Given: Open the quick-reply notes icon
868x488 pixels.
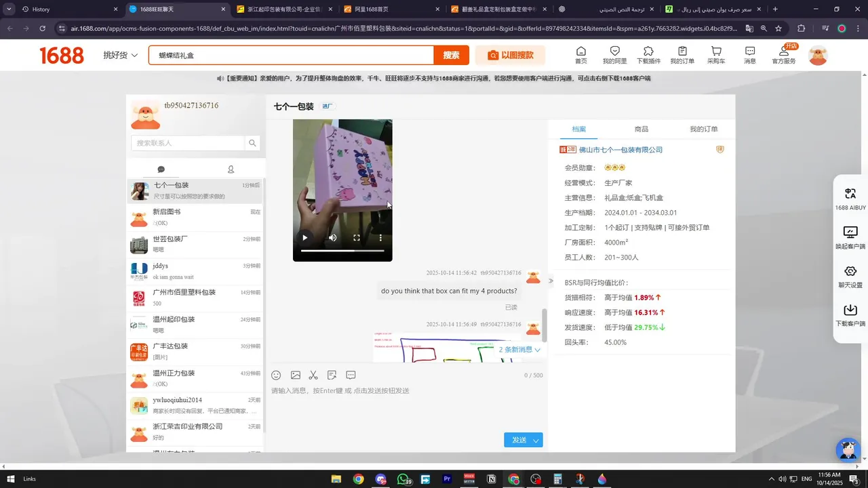Looking at the screenshot, I should click(332, 375).
